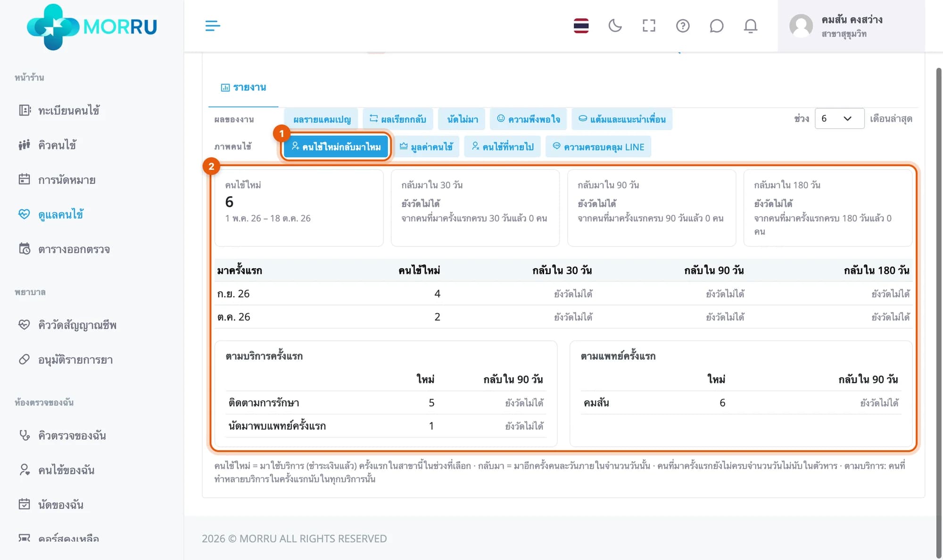Select มูลค่าคนไข้ report button
Screen dimensions: 943x560
426,147
